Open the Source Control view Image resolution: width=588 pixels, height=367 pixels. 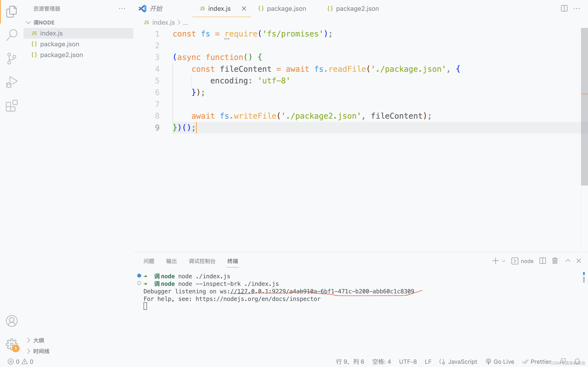click(12, 59)
